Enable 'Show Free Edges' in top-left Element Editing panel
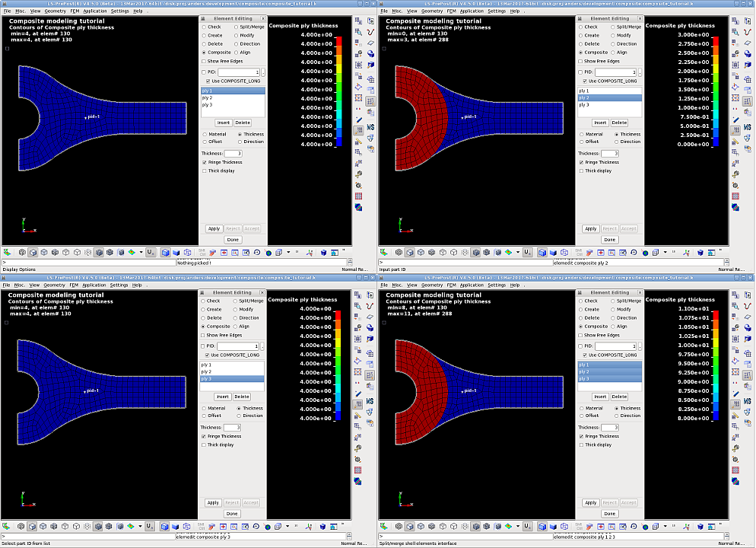This screenshot has height=548, width=756. (x=203, y=61)
